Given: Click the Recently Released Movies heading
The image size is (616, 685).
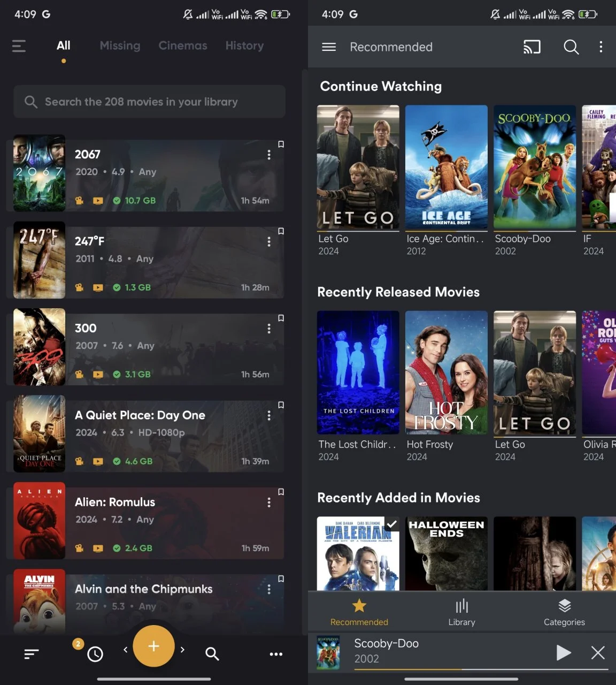Looking at the screenshot, I should [x=398, y=292].
